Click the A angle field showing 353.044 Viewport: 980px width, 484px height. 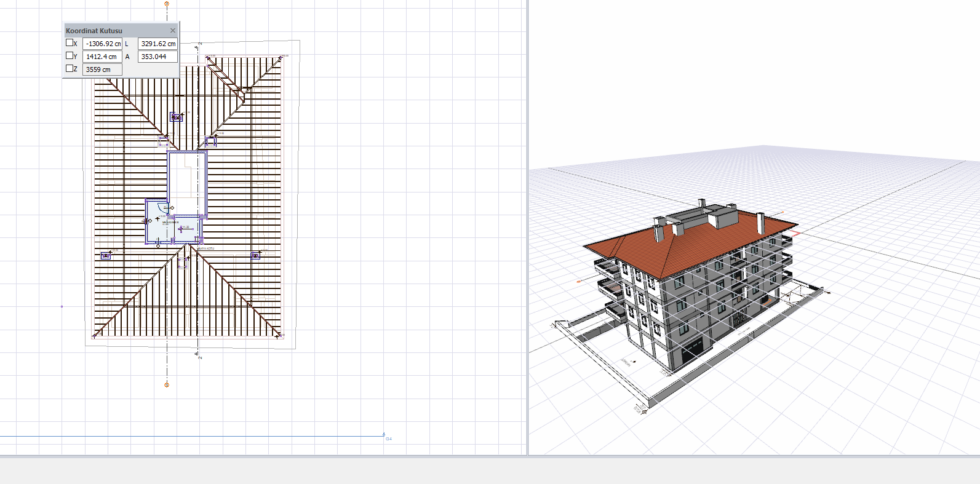click(157, 57)
